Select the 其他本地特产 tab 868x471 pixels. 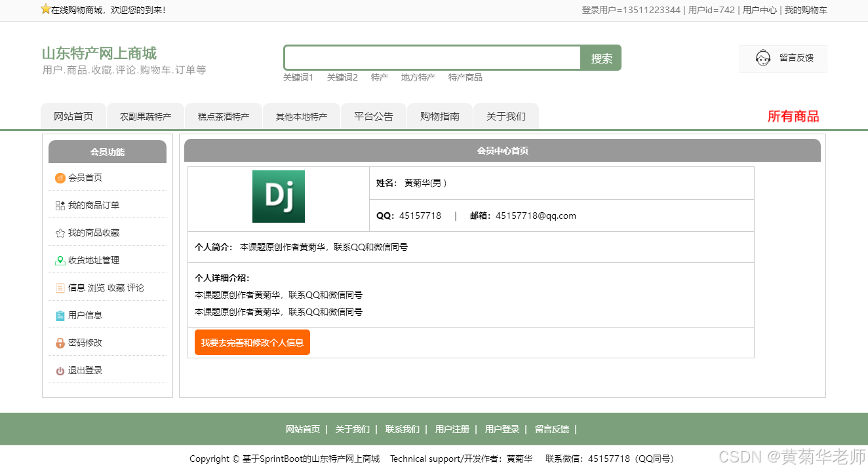[x=302, y=117]
